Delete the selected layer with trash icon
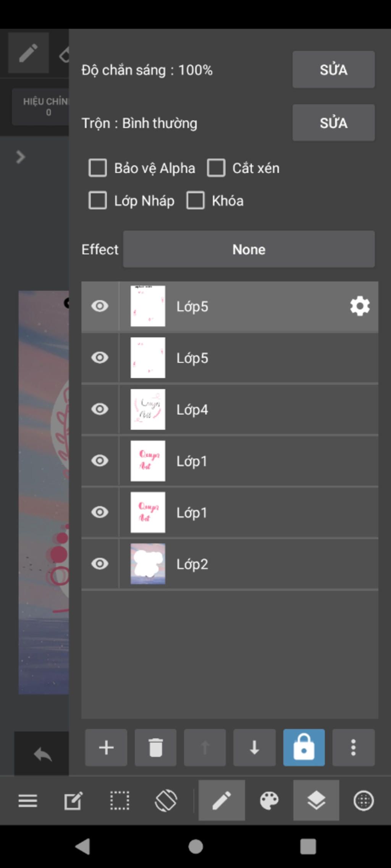 [x=155, y=747]
